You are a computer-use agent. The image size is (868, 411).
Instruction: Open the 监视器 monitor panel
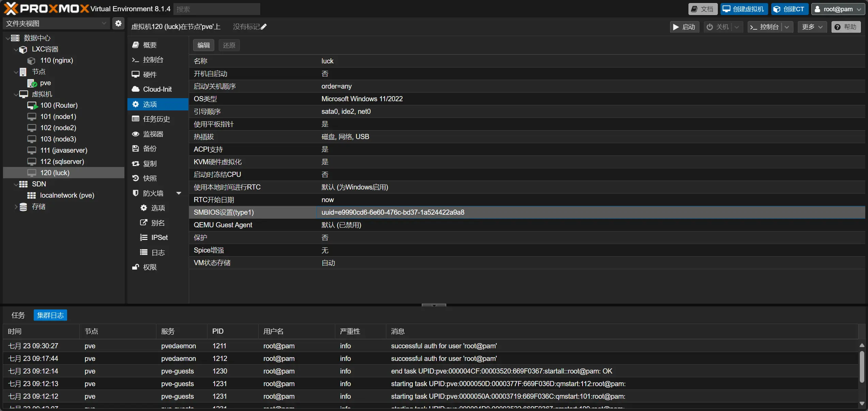pyautogui.click(x=153, y=134)
